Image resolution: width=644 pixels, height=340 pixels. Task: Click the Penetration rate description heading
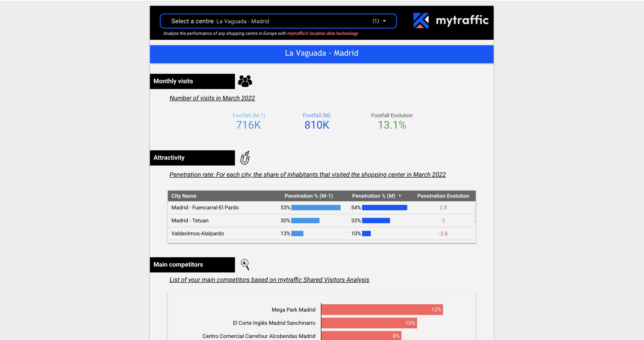coord(307,175)
